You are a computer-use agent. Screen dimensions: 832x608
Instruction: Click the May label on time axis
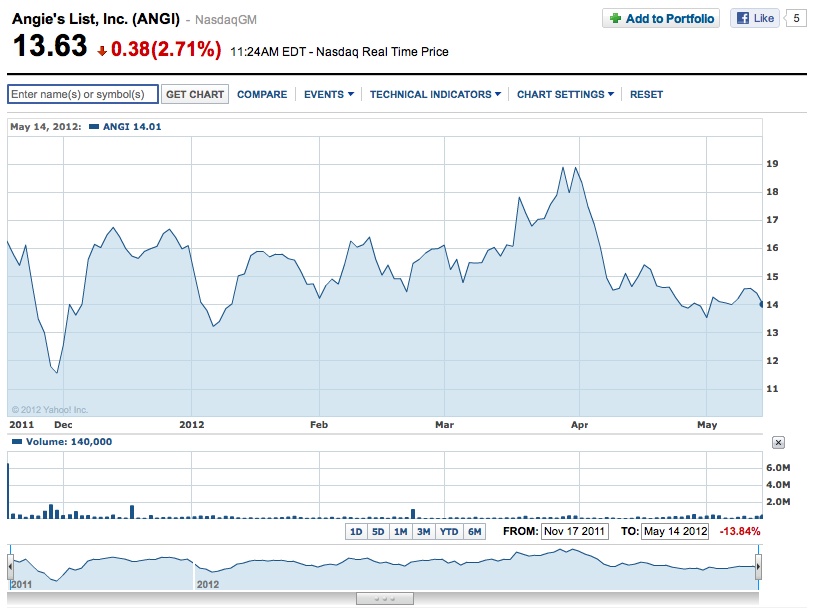[707, 425]
